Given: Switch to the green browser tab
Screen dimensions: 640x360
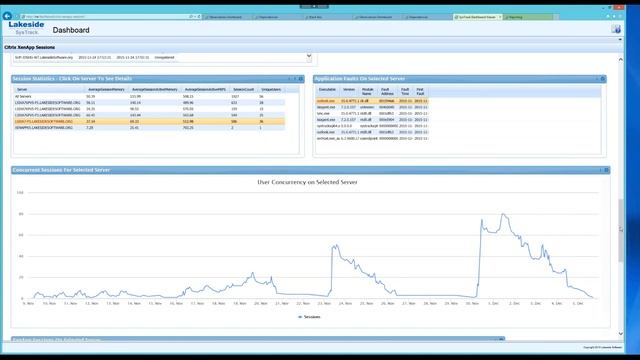Looking at the screenshot, I should pyautogui.click(x=528, y=17).
